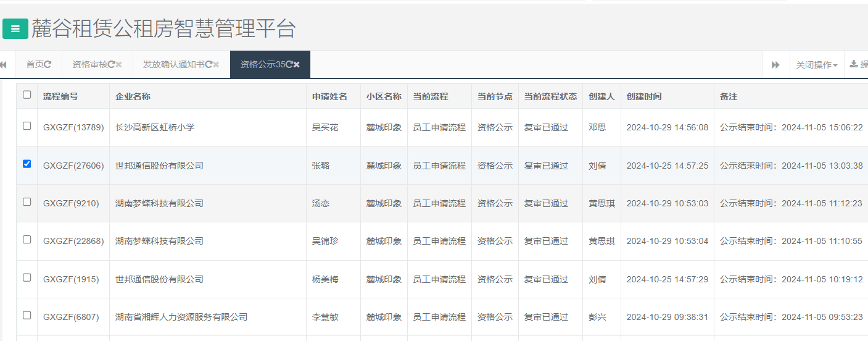Check the row checkbox for GXGZF(13789)

click(x=27, y=126)
